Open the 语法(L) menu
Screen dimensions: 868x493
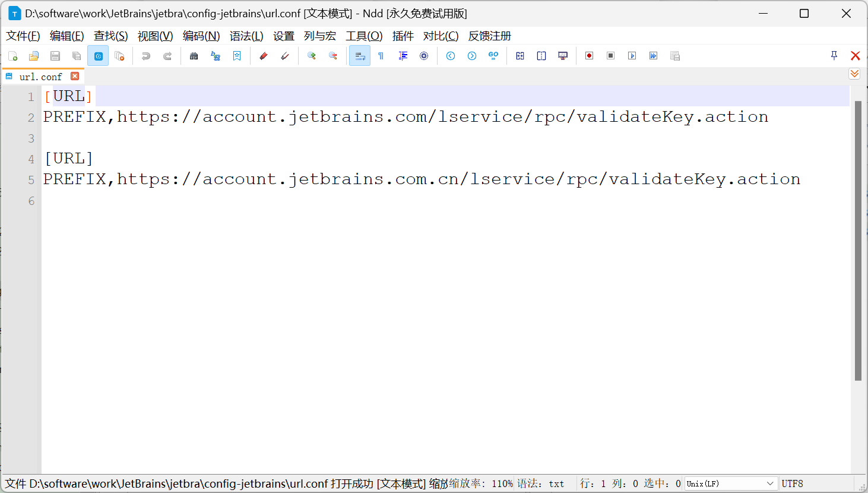pos(246,36)
